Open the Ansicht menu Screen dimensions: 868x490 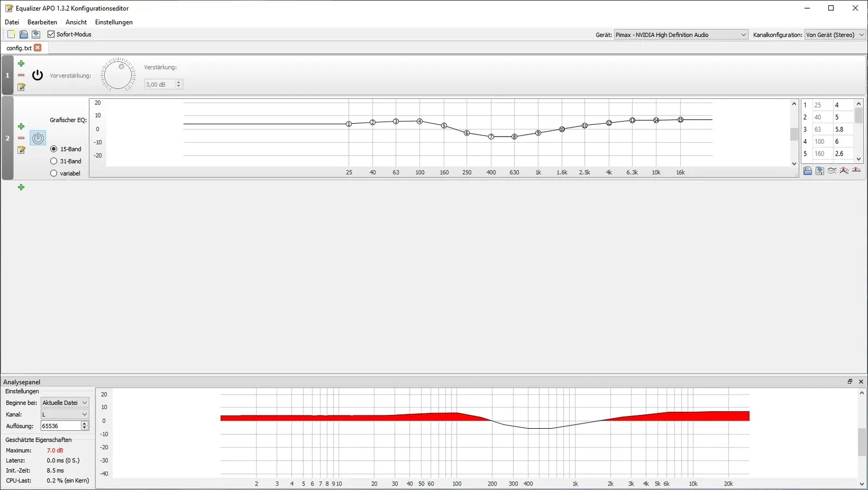(76, 22)
